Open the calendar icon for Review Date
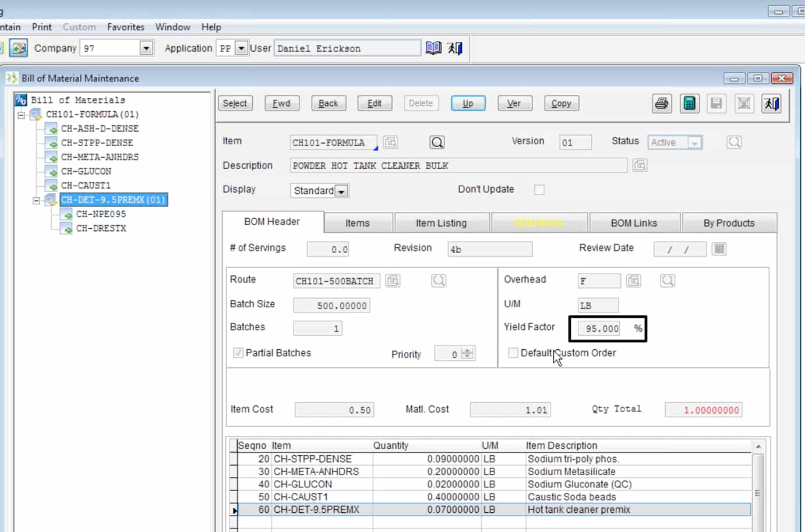Image resolution: width=805 pixels, height=532 pixels. pyautogui.click(x=719, y=249)
